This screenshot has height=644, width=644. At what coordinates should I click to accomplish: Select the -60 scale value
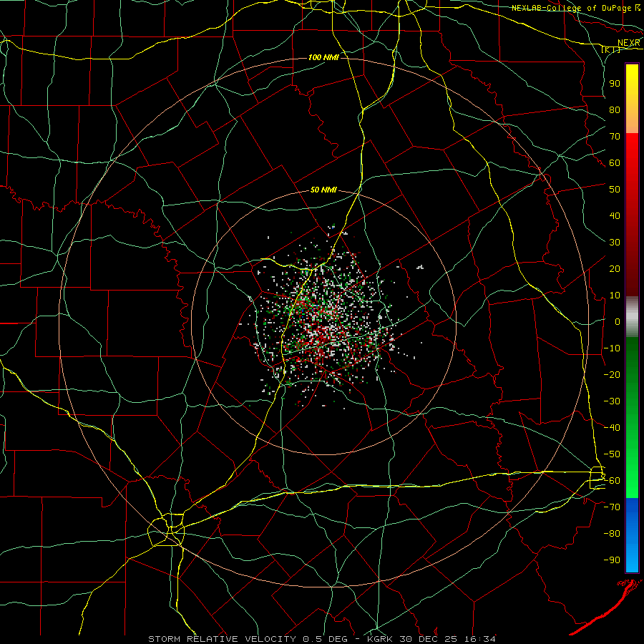[x=612, y=481]
